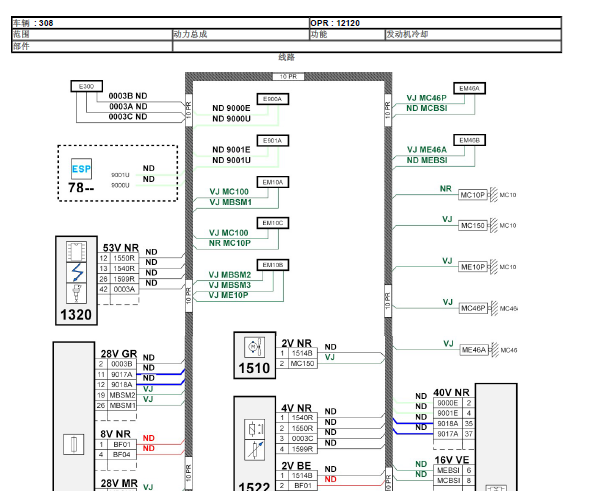Click the fuse icon in the large left box
Image resolution: width=594 pixels, height=491 pixels.
click(74, 444)
